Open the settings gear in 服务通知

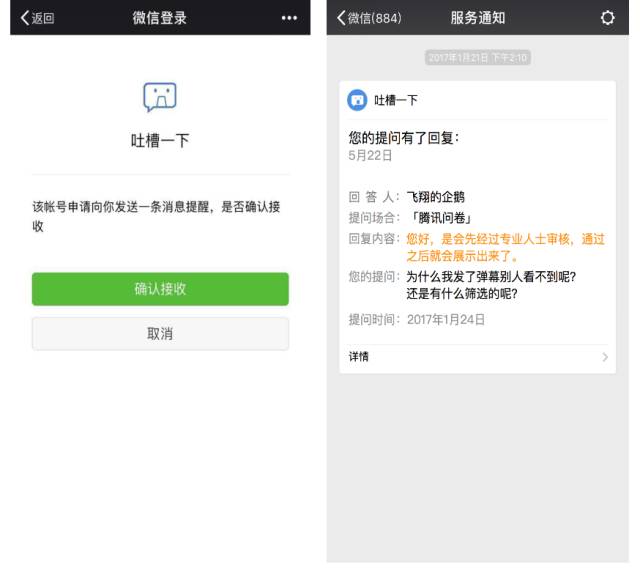click(607, 18)
